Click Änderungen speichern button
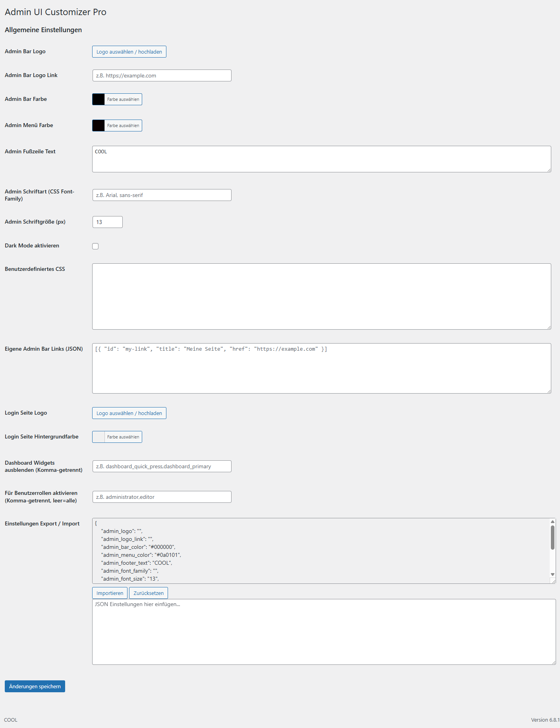The image size is (560, 728). 35,686
